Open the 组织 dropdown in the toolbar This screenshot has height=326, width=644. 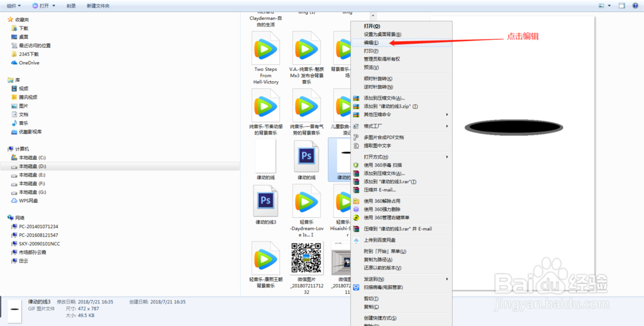14,6
